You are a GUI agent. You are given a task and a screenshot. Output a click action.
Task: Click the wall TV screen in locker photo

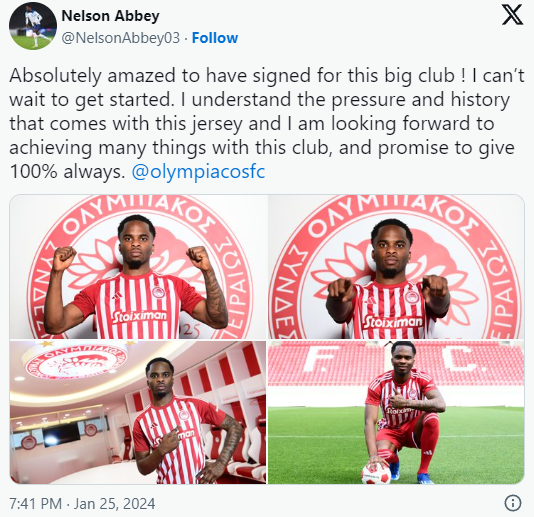[61, 435]
